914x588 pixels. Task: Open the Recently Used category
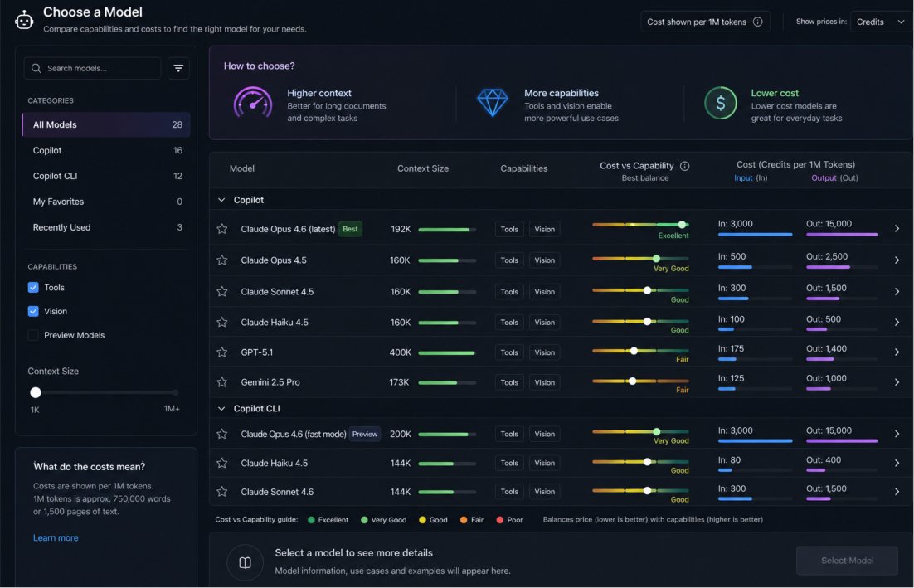tap(106, 227)
